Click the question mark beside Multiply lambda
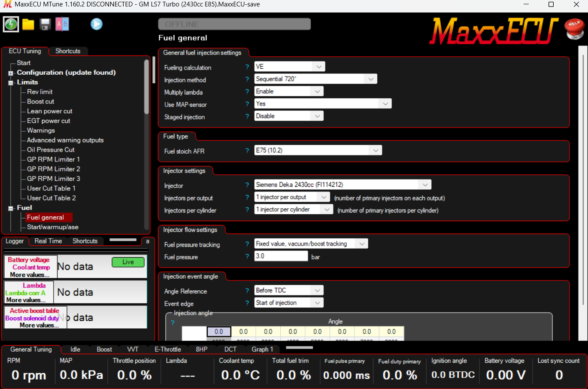 [x=247, y=92]
